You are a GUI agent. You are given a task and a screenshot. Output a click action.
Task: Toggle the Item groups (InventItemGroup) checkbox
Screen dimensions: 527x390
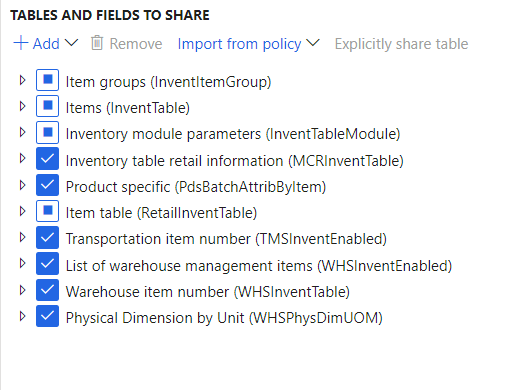(47, 80)
